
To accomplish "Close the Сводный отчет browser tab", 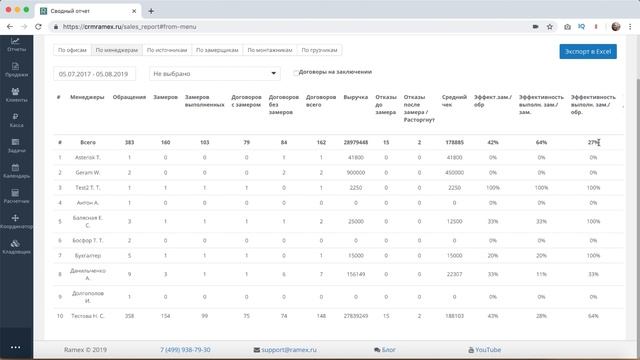I will point(134,11).
